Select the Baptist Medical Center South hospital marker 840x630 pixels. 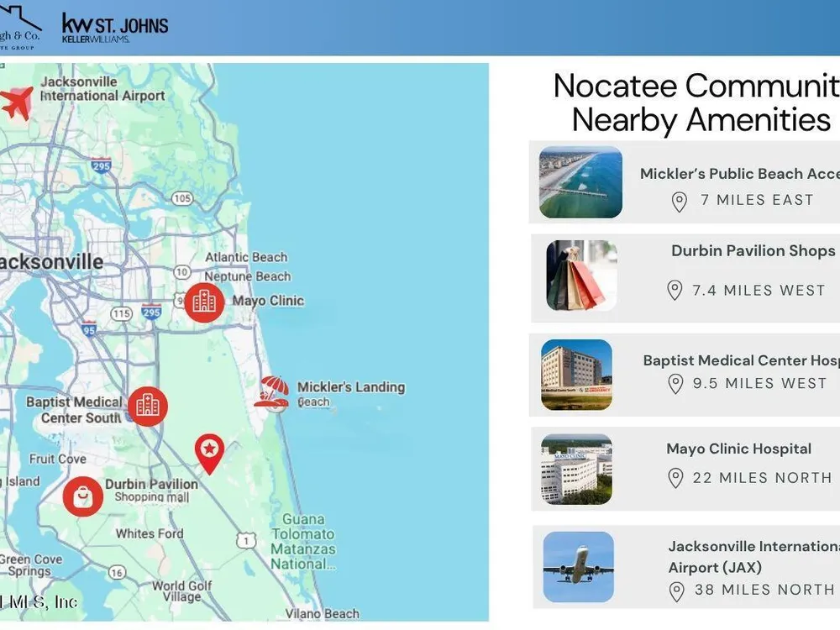pos(147,407)
